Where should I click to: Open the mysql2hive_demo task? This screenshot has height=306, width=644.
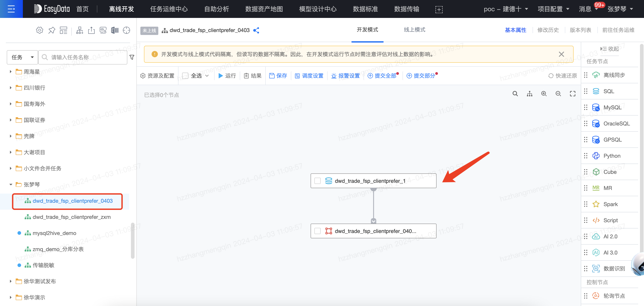coord(54,233)
